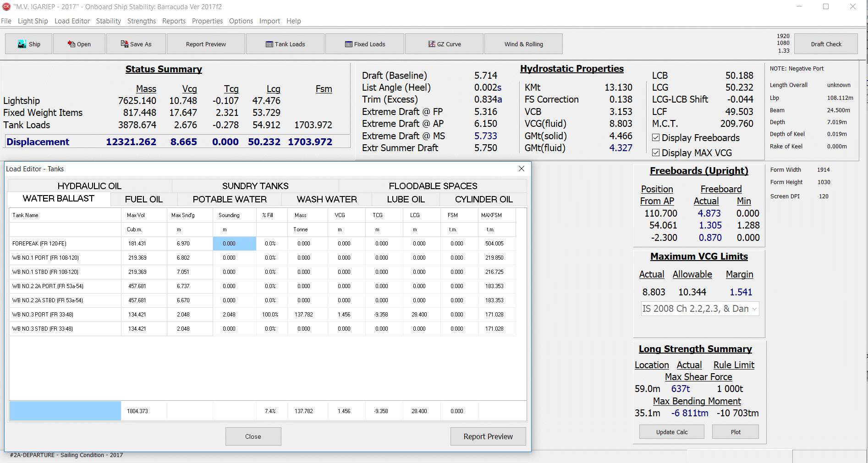
Task: Open the Stability menu
Action: click(108, 21)
